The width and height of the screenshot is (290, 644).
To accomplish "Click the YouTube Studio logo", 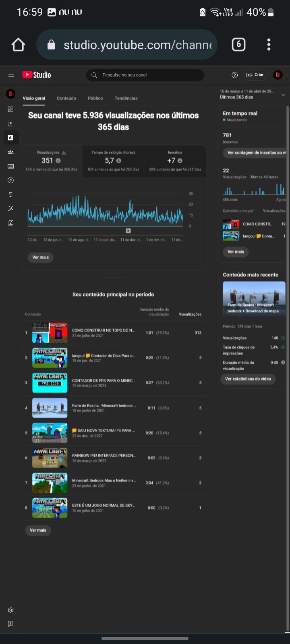I will tap(37, 75).
